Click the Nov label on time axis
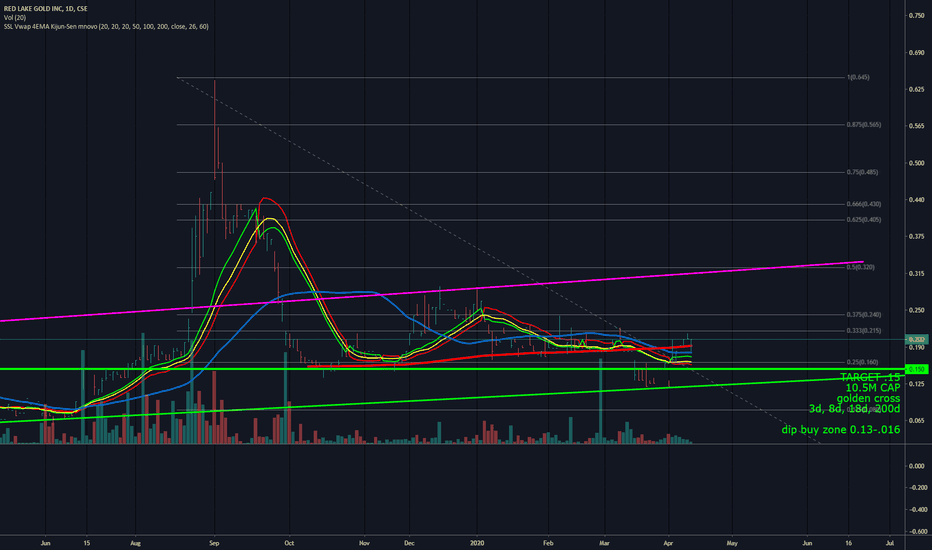The image size is (932, 550). click(x=365, y=543)
